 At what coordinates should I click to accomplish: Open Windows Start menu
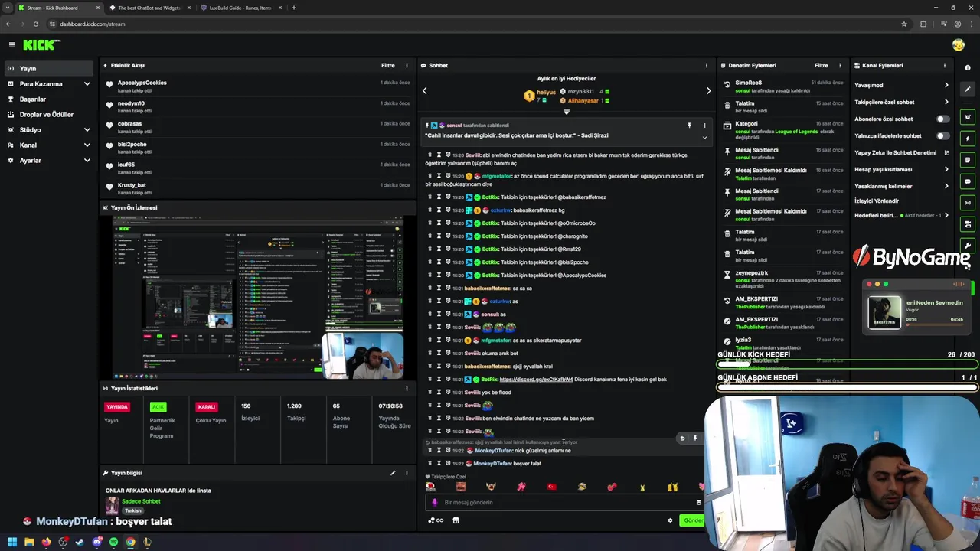click(x=11, y=542)
